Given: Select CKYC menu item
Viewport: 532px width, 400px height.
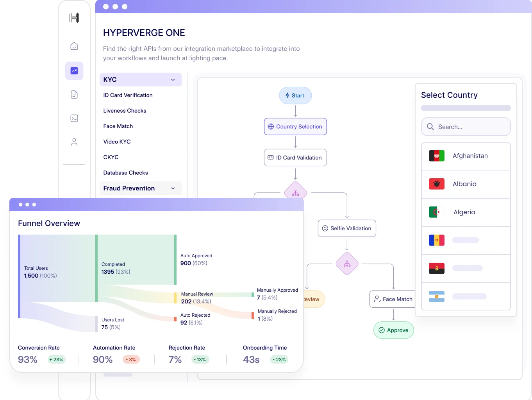Looking at the screenshot, I should (111, 157).
